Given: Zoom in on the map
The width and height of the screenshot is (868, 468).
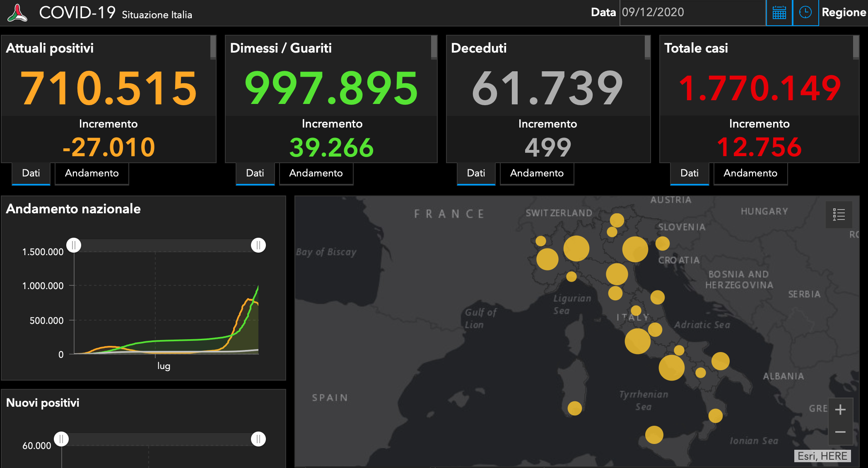Looking at the screenshot, I should 840,410.
